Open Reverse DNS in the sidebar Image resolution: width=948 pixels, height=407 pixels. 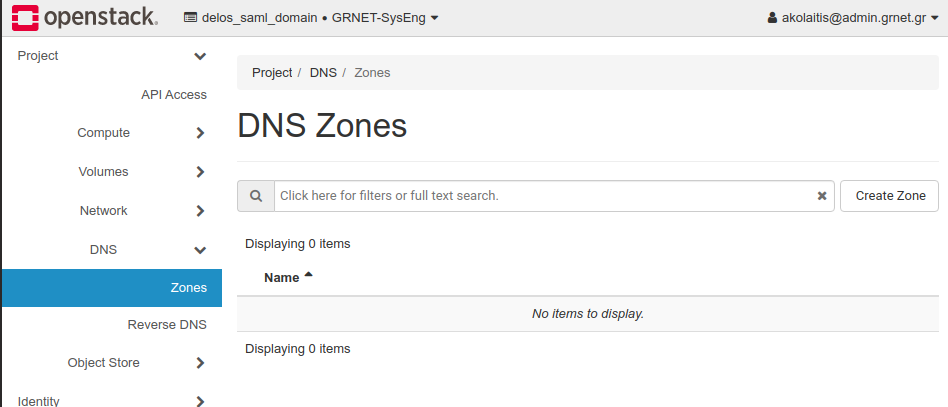[x=166, y=325]
